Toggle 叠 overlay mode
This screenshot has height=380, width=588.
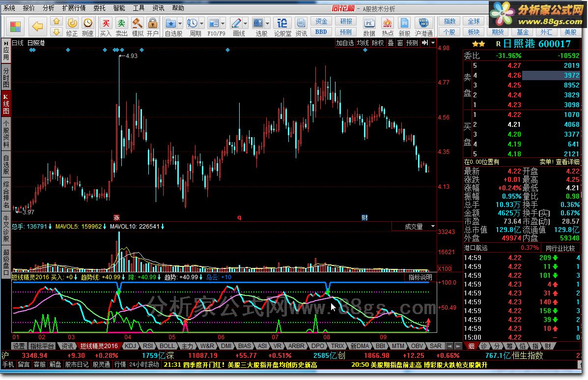tap(391, 43)
